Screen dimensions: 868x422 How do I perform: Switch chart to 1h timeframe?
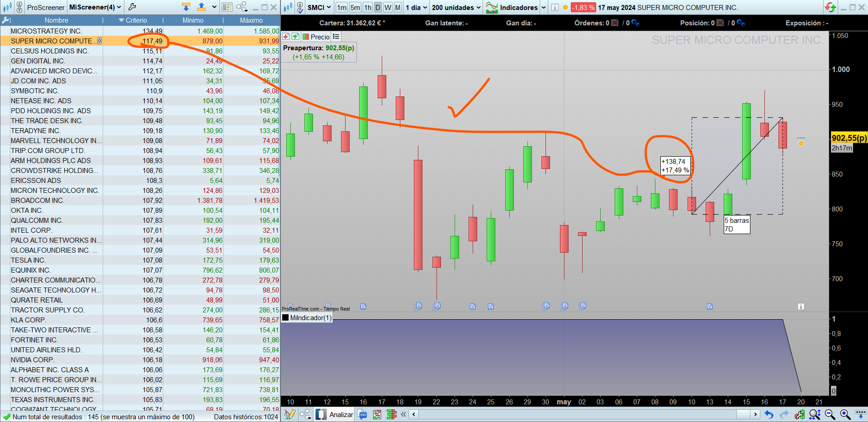click(368, 8)
